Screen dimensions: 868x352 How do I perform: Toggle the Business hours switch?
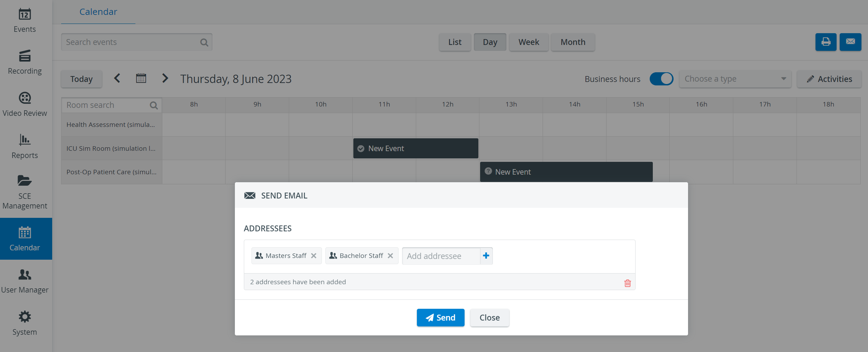(661, 79)
